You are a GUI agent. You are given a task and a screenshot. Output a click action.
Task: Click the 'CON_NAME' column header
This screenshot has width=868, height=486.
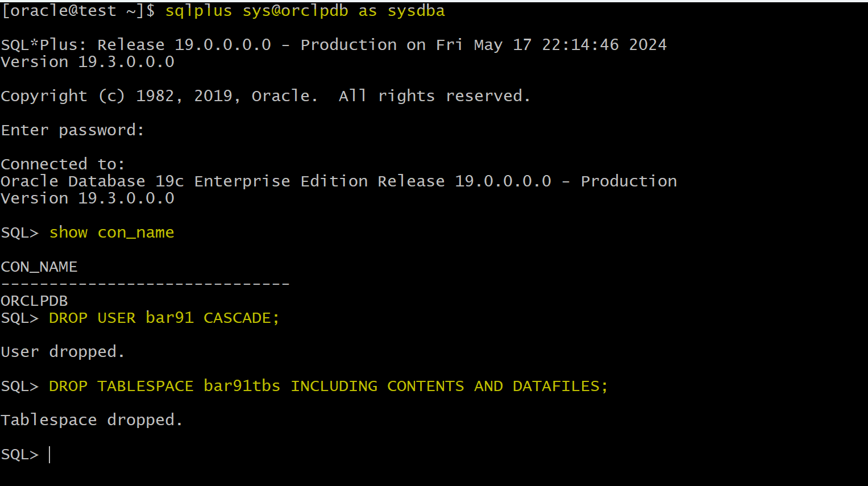pos(39,267)
